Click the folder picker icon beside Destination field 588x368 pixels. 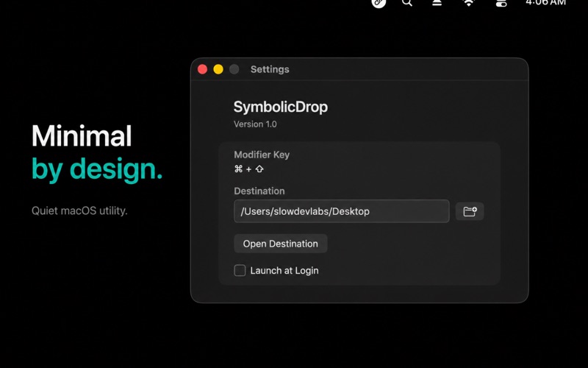(x=470, y=211)
